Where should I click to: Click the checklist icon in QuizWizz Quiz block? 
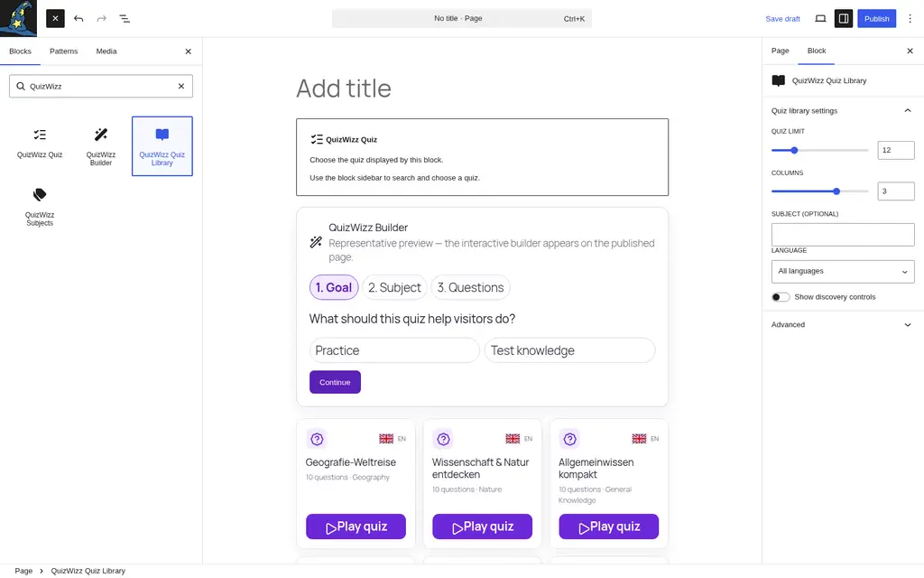tap(317, 140)
